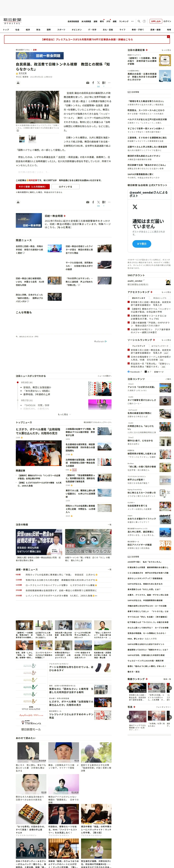Close the premium course promotion banner
This screenshot has width=174, height=868.
pos(168,37)
